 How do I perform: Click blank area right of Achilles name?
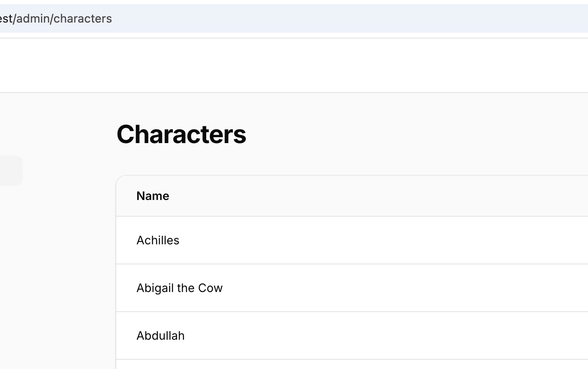(376, 240)
